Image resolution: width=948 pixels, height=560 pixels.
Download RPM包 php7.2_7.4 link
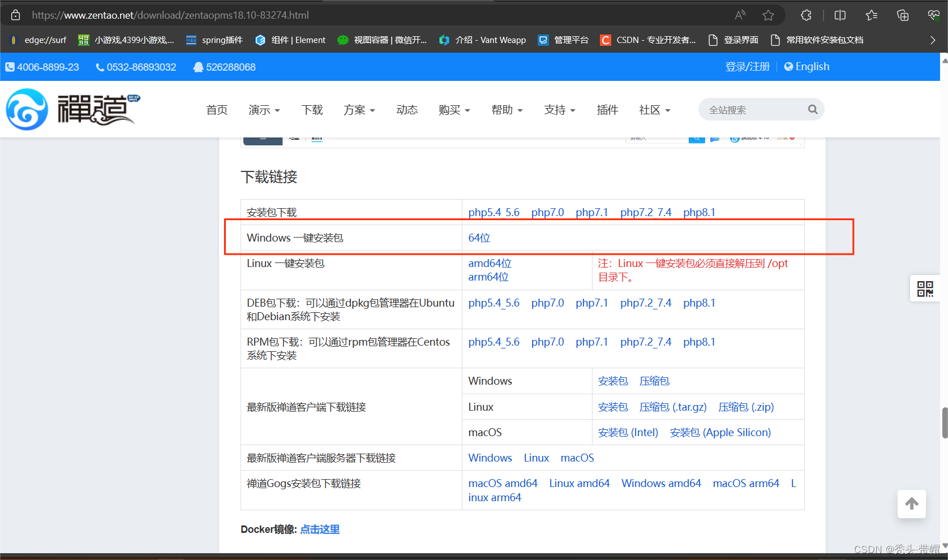click(646, 342)
